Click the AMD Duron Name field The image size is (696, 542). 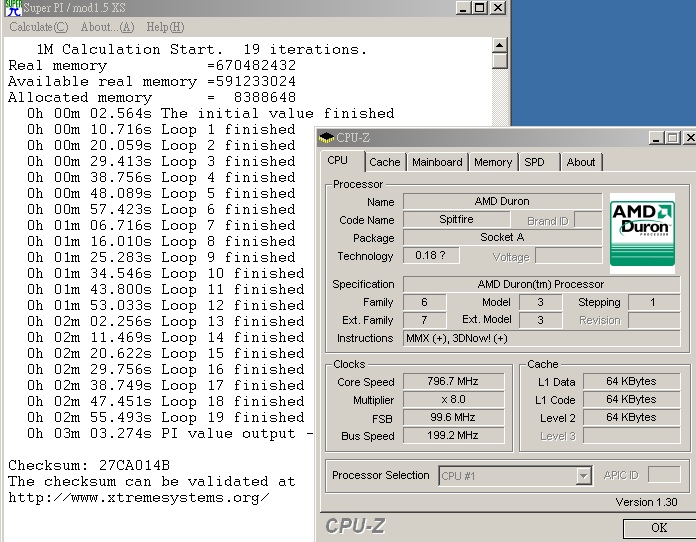coord(502,202)
